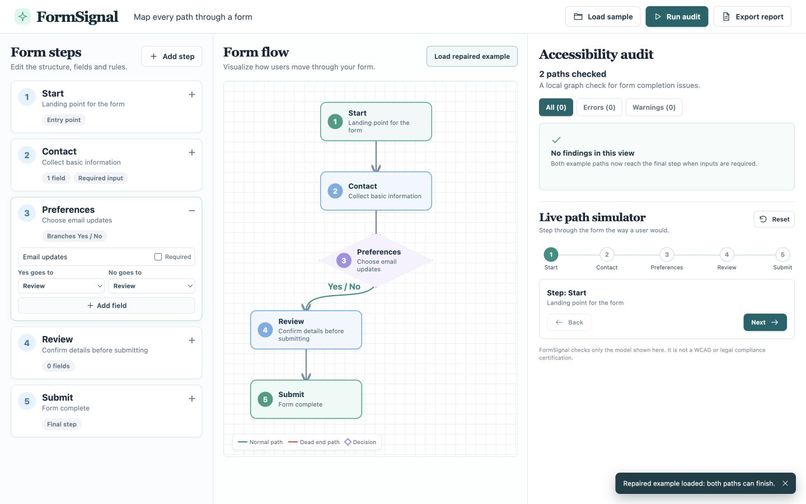The height and width of the screenshot is (504, 806).
Task: Collapse the Preferences step card
Action: coord(192,211)
